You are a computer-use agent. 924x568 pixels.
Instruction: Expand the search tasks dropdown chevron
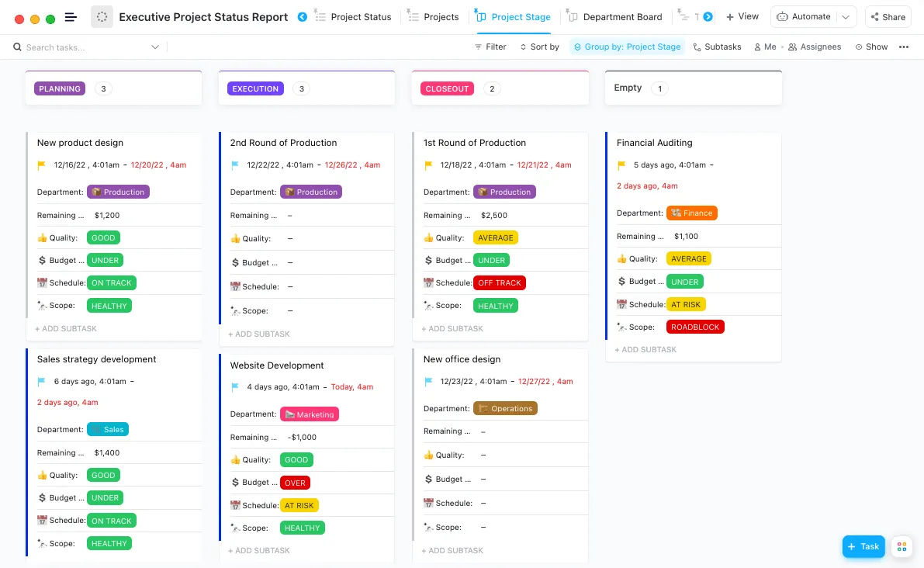coord(155,47)
